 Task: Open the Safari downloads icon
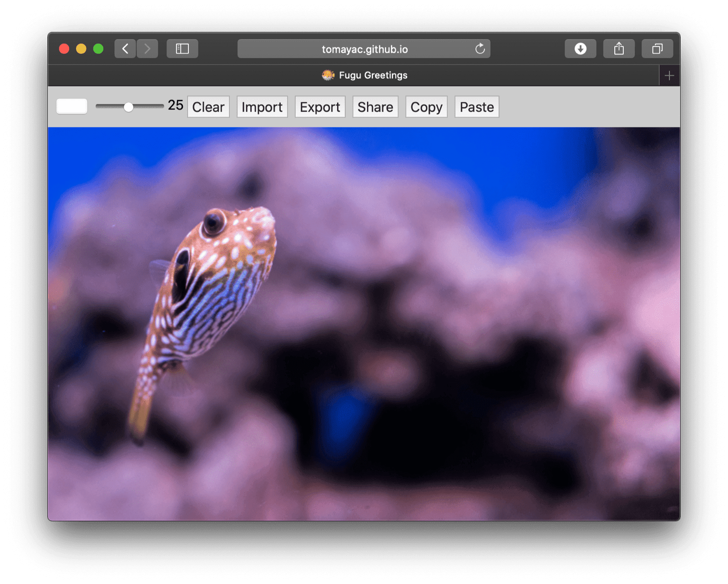point(580,49)
